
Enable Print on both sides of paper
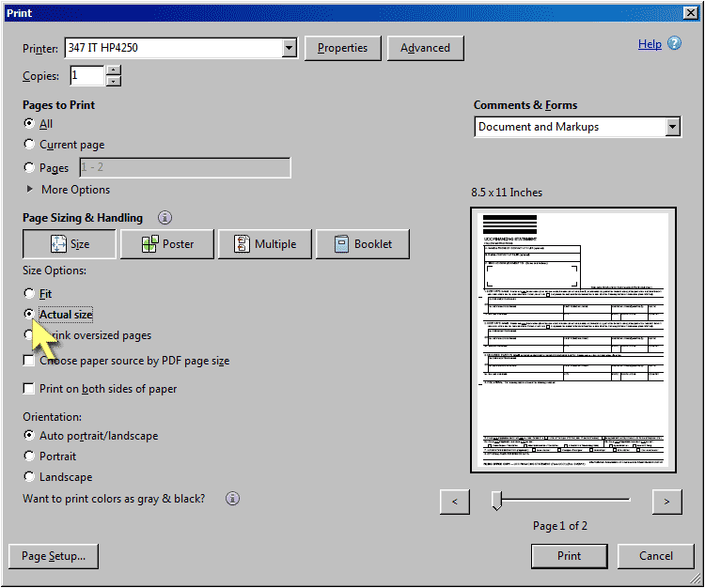click(29, 389)
